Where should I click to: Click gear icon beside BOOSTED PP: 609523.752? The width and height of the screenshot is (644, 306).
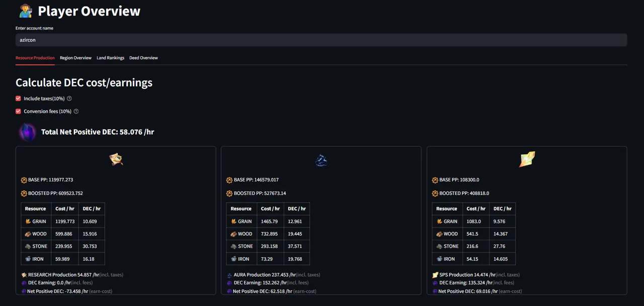click(24, 193)
